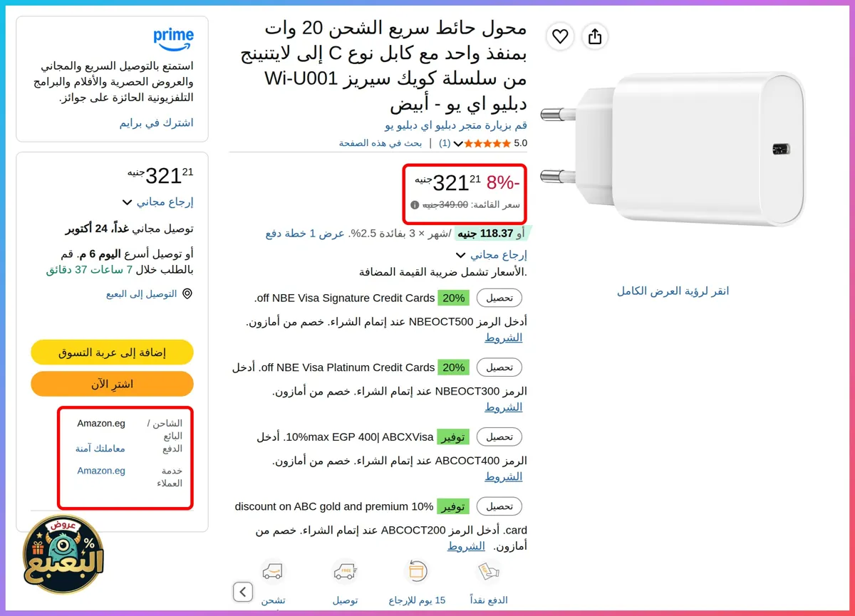Collect the ABCXVisa 10% savings coupon

point(499,437)
